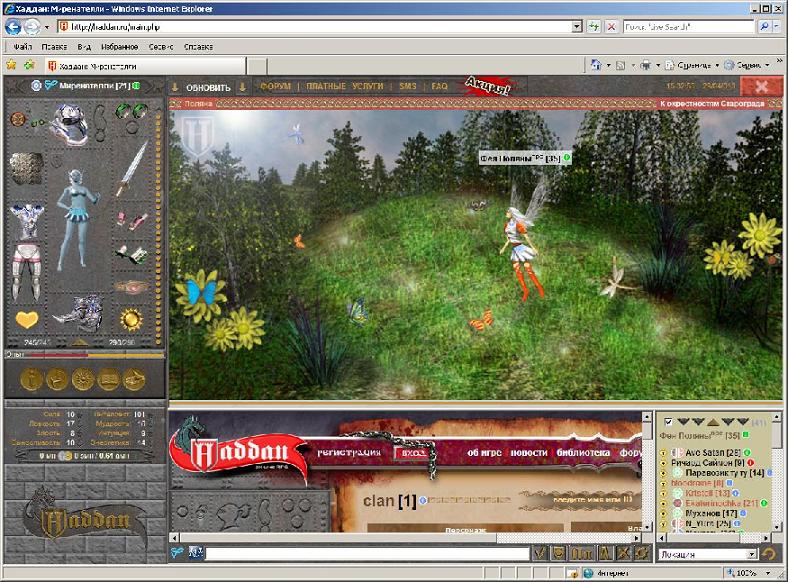Click the equipped sword weapon slot
The width and height of the screenshot is (788, 582).
pos(132,168)
